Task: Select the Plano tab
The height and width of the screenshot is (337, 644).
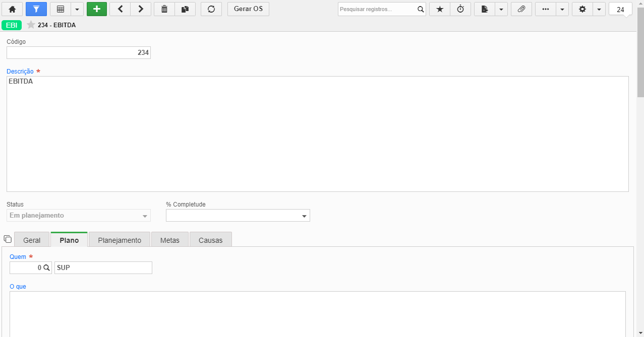Action: coord(69,240)
